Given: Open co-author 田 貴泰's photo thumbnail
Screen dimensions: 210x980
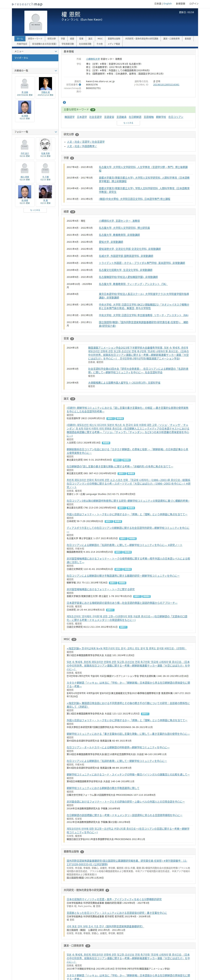Looking at the screenshot, I should click(25, 107).
